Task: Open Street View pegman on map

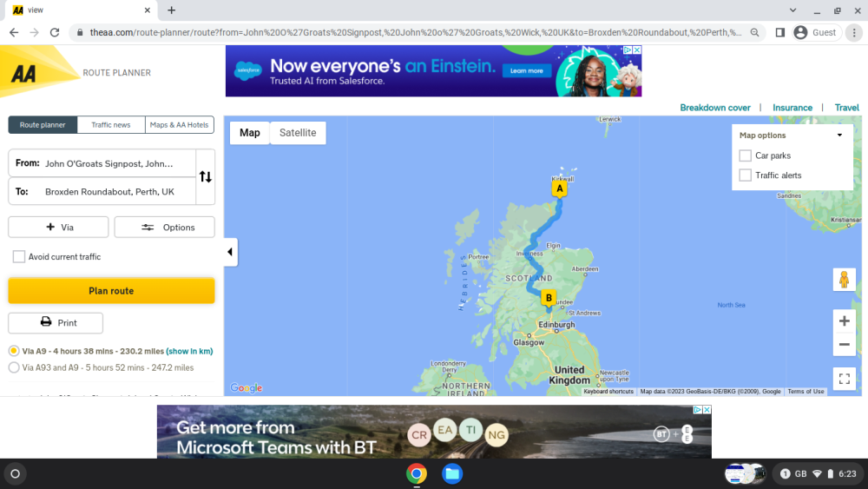Action: tap(844, 279)
